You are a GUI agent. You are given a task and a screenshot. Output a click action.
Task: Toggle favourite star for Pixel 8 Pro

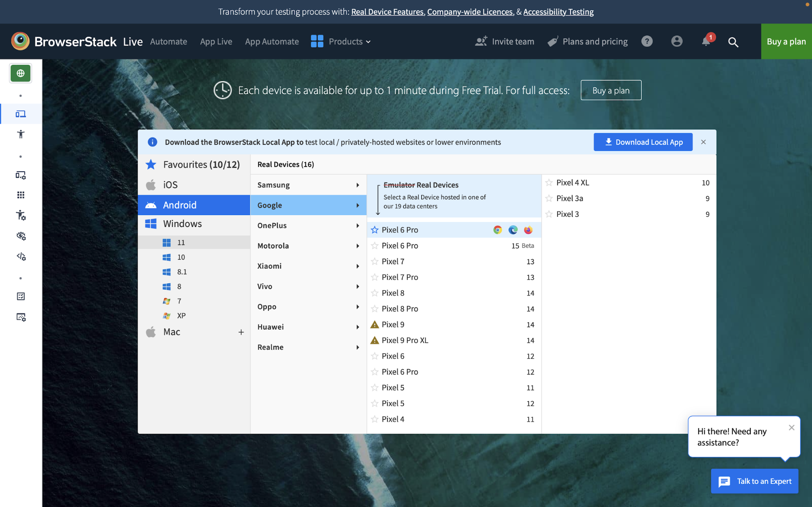click(375, 309)
